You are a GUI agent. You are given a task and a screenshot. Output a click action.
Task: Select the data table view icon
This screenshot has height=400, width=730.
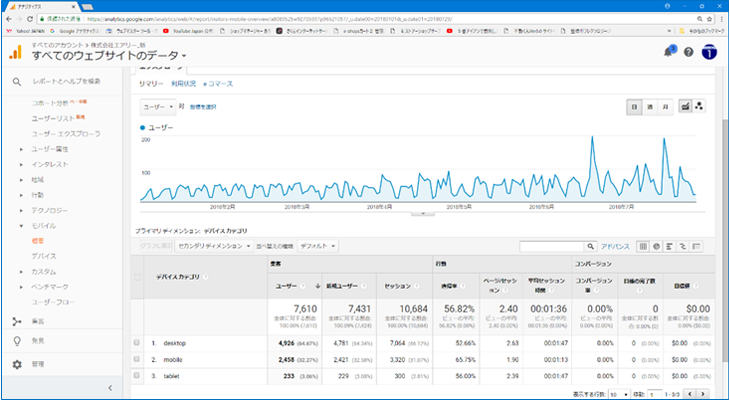pos(643,246)
